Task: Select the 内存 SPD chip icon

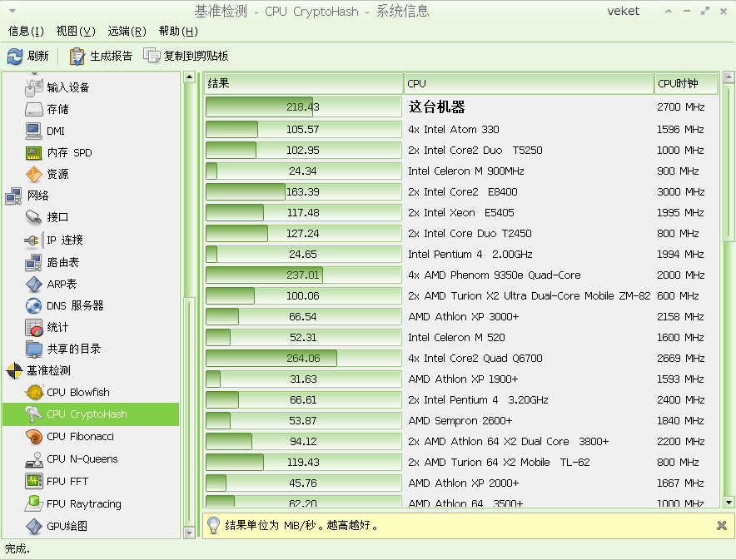Action: coord(34,152)
